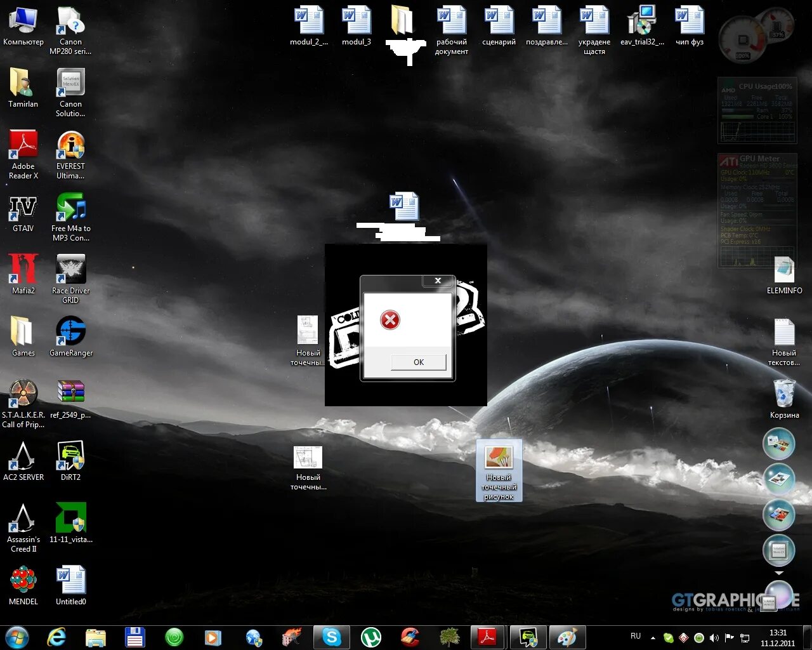Launch S.T.A.L.K.E.R. Call of Pripyat
Viewport: 812px width, 650px height.
[x=23, y=404]
